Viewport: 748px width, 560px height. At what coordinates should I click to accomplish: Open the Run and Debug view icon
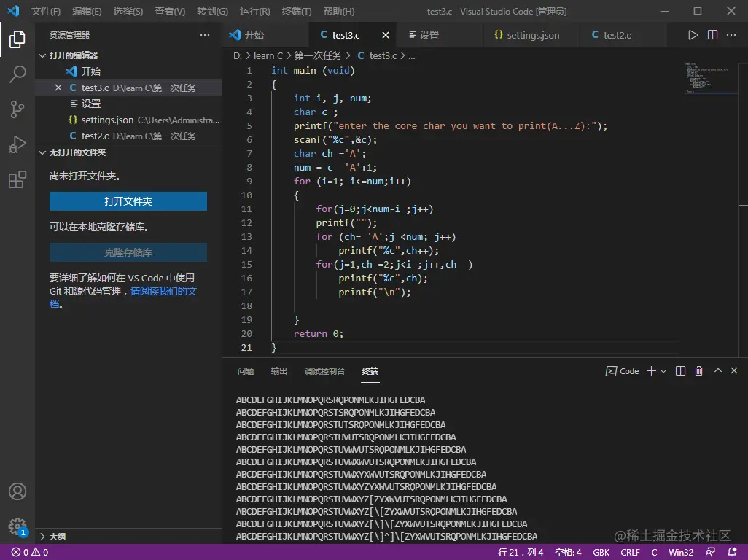(x=17, y=144)
